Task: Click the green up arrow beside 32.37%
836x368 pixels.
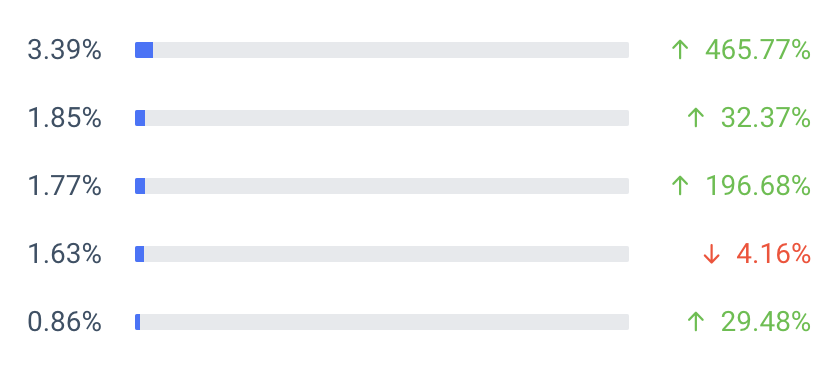Action: tap(696, 118)
